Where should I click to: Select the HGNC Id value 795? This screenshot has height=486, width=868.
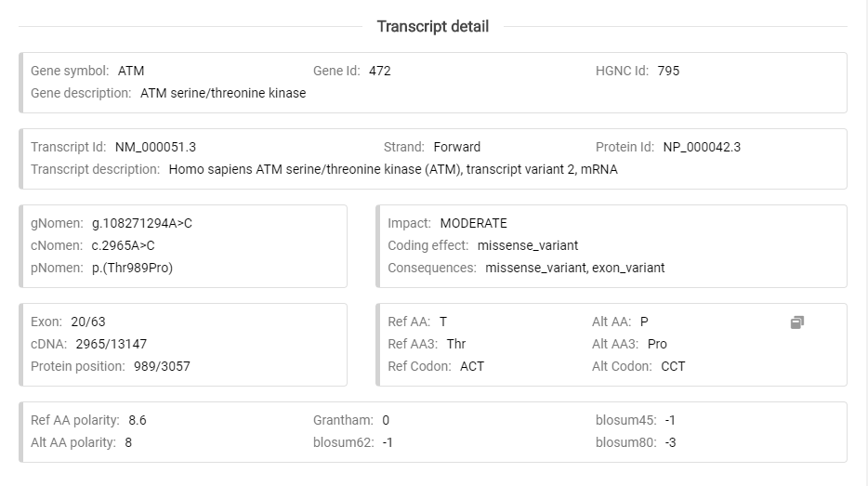[668, 71]
